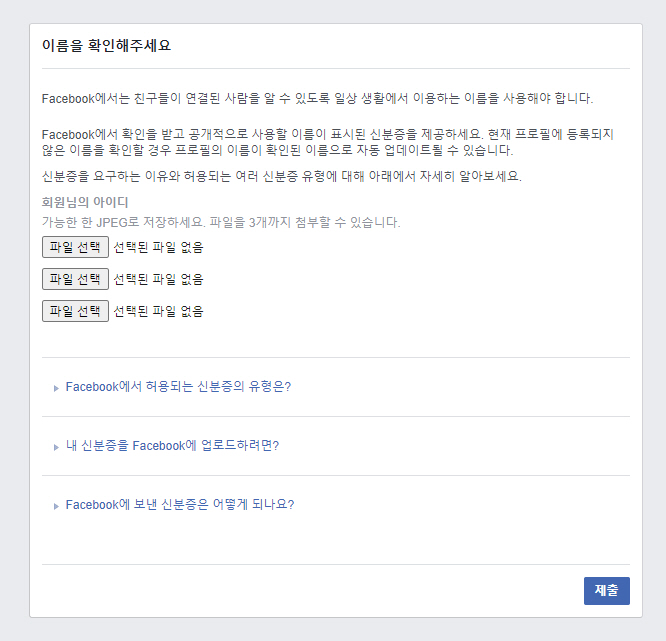Screen dimensions: 666x641
Task: Click the paragraph starting 'Facebook에서는 친구들이'
Action: (317, 99)
